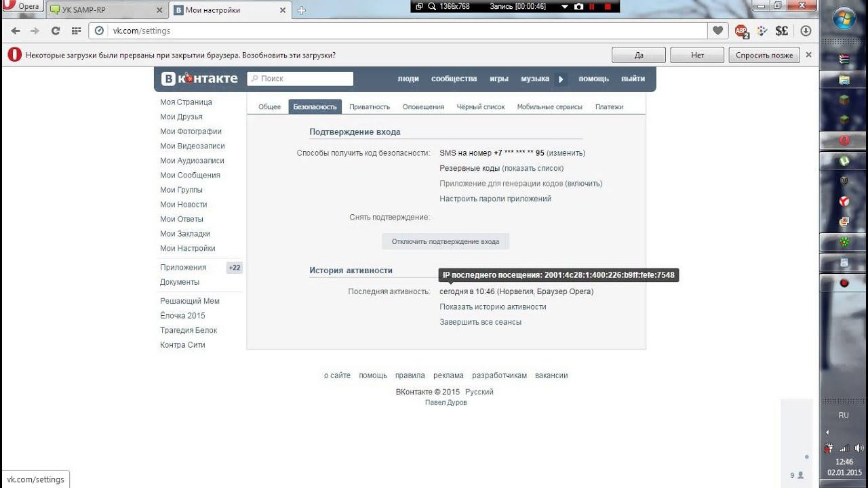Click the RU language indicator
This screenshot has width=868, height=488.
coord(844,415)
